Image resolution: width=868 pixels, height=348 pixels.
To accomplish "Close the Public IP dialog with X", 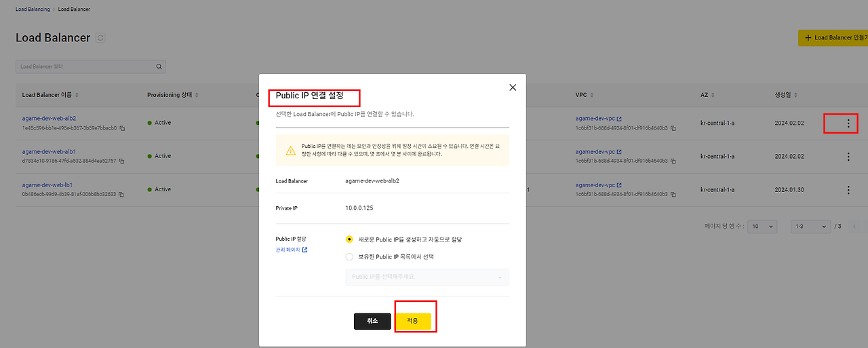I will click(x=513, y=88).
